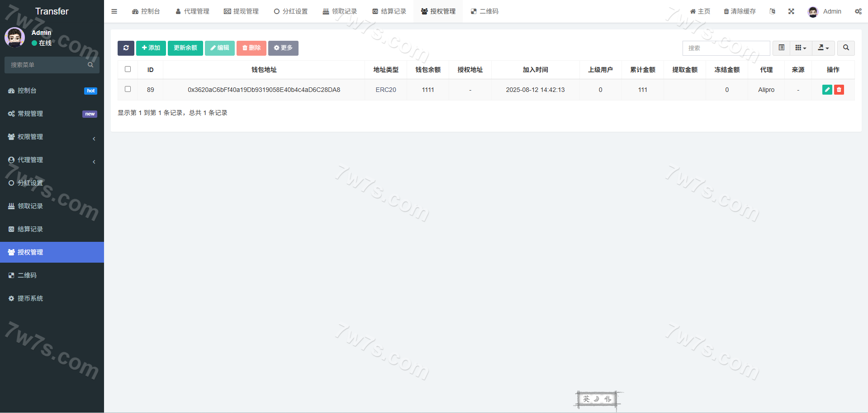
Task: Open the settings cogs icon at top right
Action: pyautogui.click(x=858, y=11)
